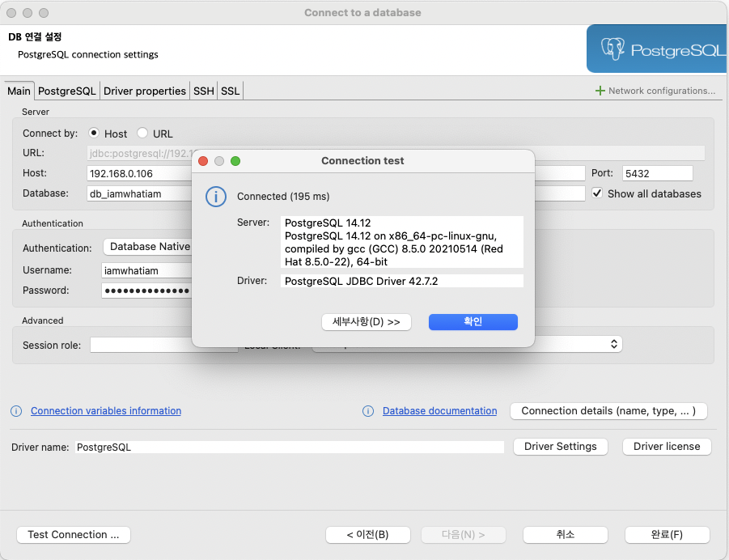729x560 pixels.
Task: Open the SSL tab
Action: (x=230, y=91)
